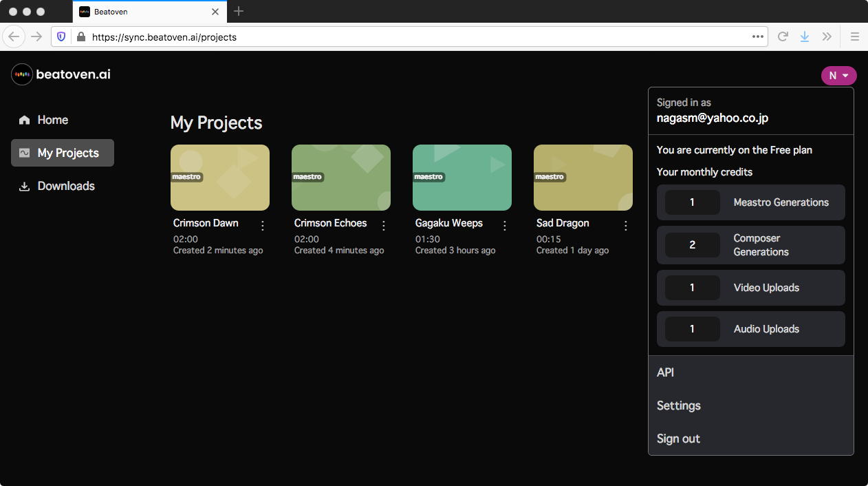Open options menu for Crimson Echoes
Image resolution: width=868 pixels, height=486 pixels.
coord(384,226)
